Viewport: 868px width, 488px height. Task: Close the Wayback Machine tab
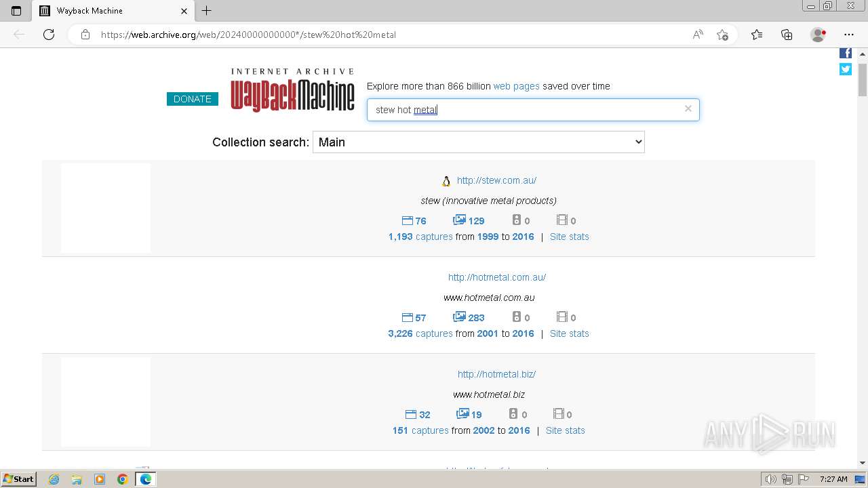click(x=184, y=11)
